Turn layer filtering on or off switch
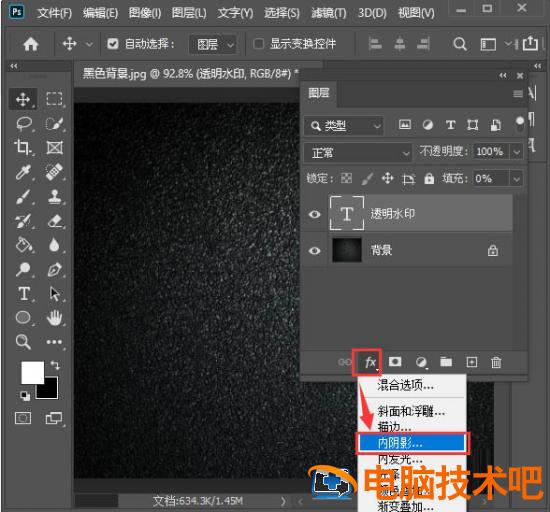Image resolution: width=550 pixels, height=512 pixels. (x=520, y=123)
